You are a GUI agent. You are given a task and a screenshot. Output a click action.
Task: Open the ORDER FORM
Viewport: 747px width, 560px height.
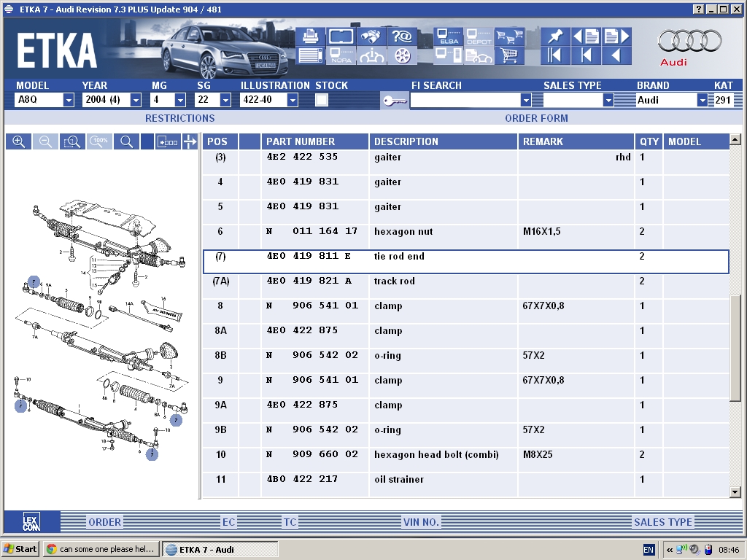pyautogui.click(x=536, y=118)
